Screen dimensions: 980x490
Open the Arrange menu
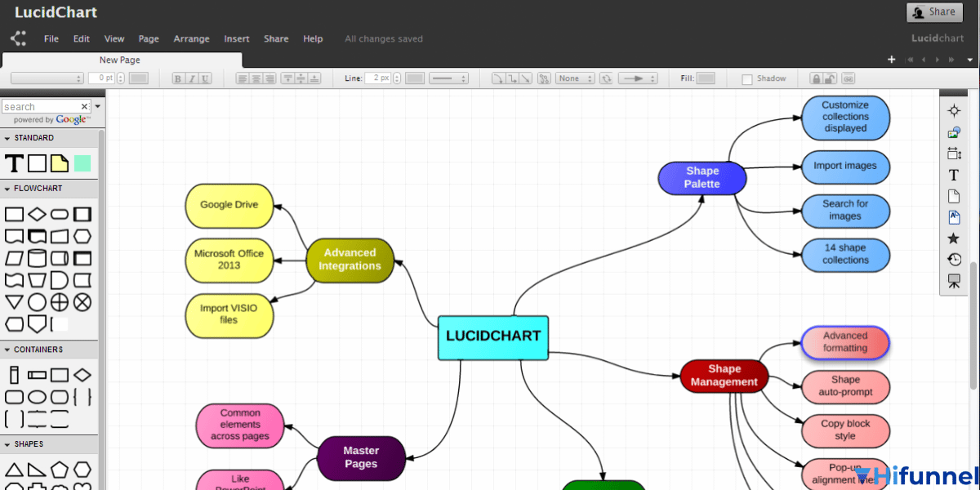click(x=192, y=38)
